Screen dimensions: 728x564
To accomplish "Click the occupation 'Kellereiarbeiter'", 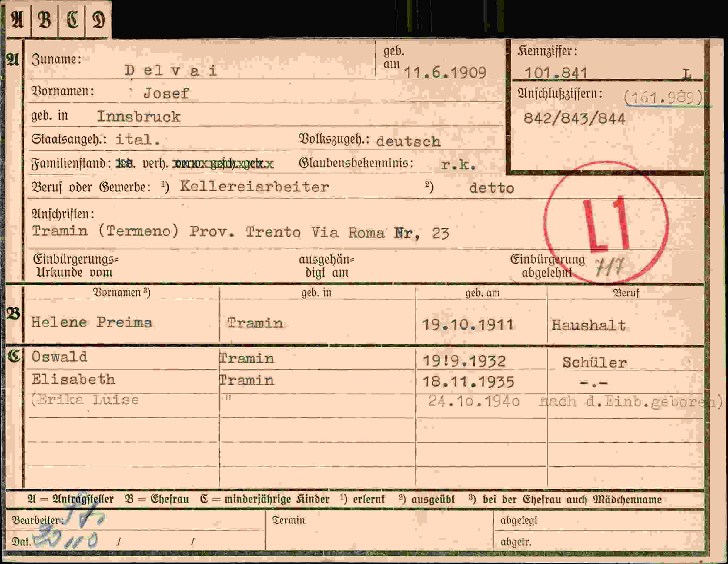I will pyautogui.click(x=255, y=187).
